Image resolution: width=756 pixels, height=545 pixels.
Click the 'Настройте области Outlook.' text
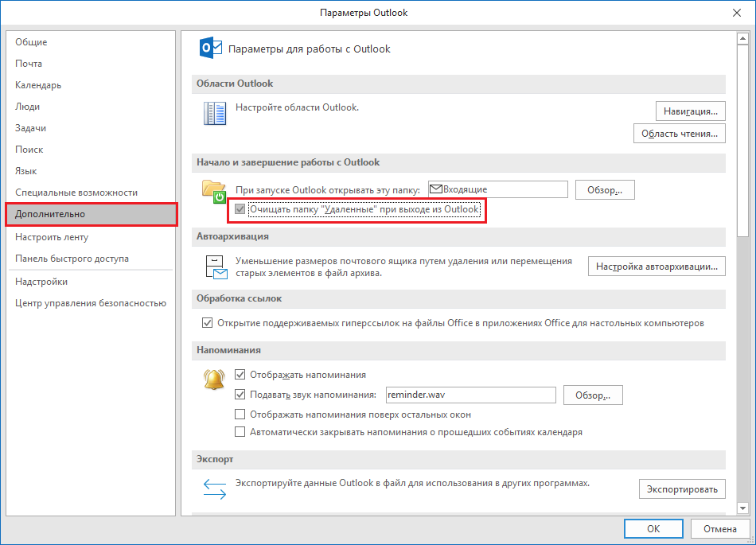297,107
